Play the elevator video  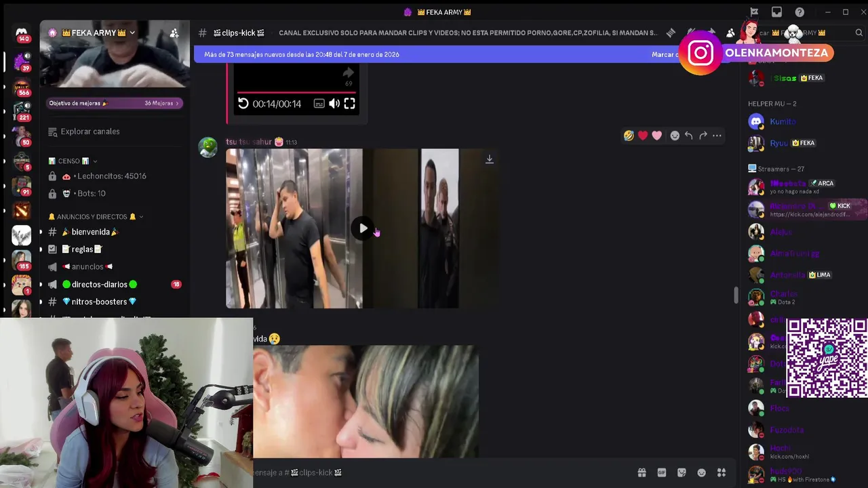tap(363, 228)
